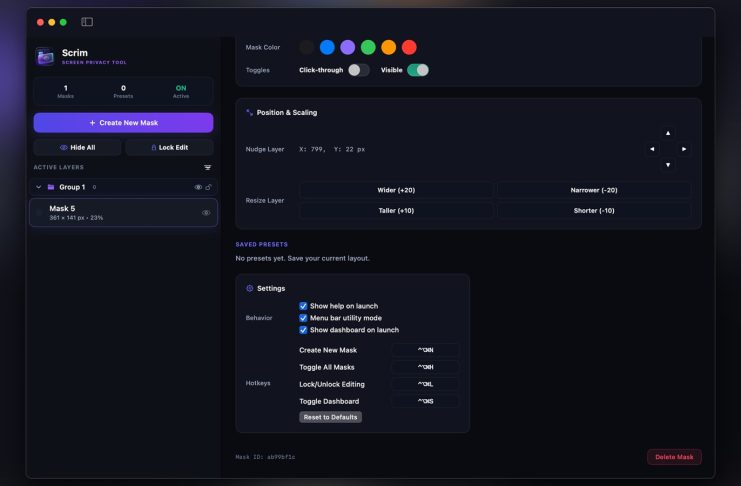The image size is (741, 486).
Task: Click the Scrim app logo
Action: pyautogui.click(x=45, y=56)
